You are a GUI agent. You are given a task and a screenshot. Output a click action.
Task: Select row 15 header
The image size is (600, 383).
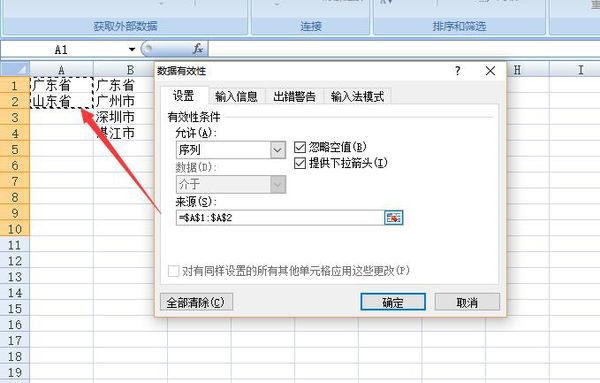point(15,308)
